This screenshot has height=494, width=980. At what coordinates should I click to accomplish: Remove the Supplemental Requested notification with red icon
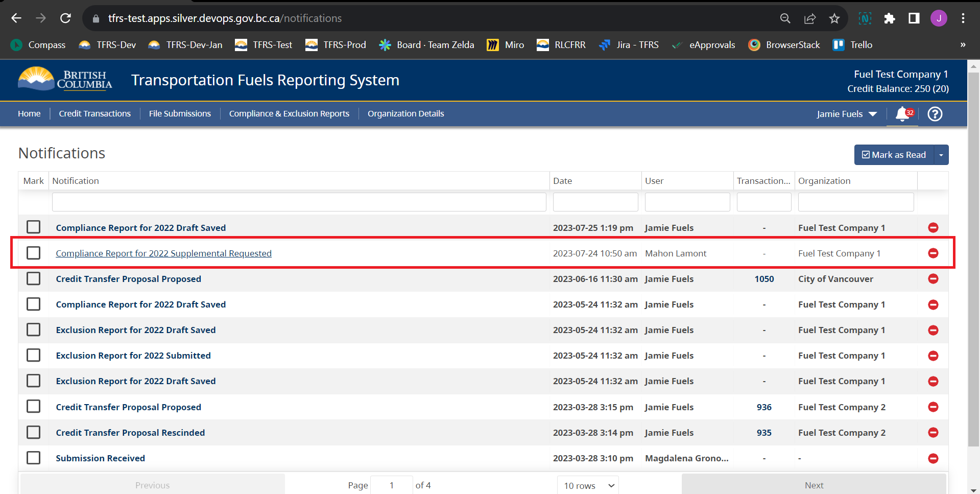pyautogui.click(x=933, y=253)
